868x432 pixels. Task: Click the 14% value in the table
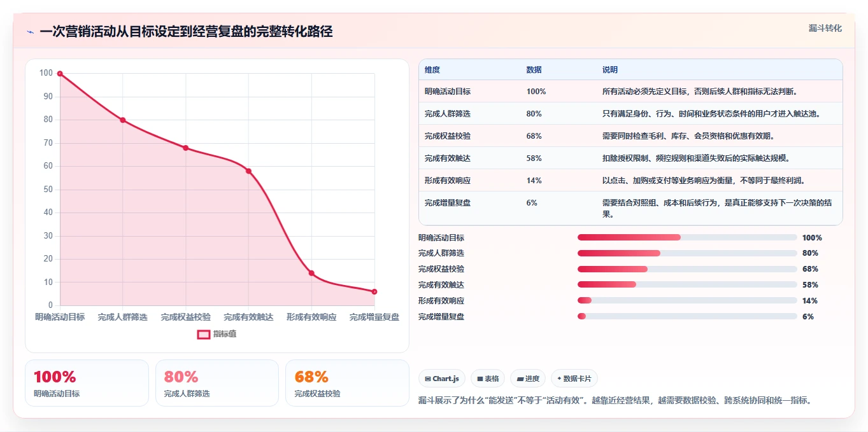[x=534, y=181]
